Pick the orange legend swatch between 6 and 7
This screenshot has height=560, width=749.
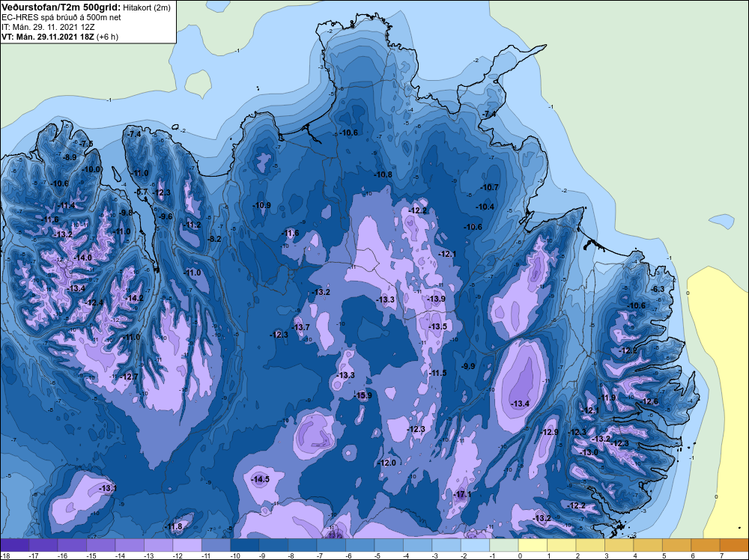tap(706, 545)
